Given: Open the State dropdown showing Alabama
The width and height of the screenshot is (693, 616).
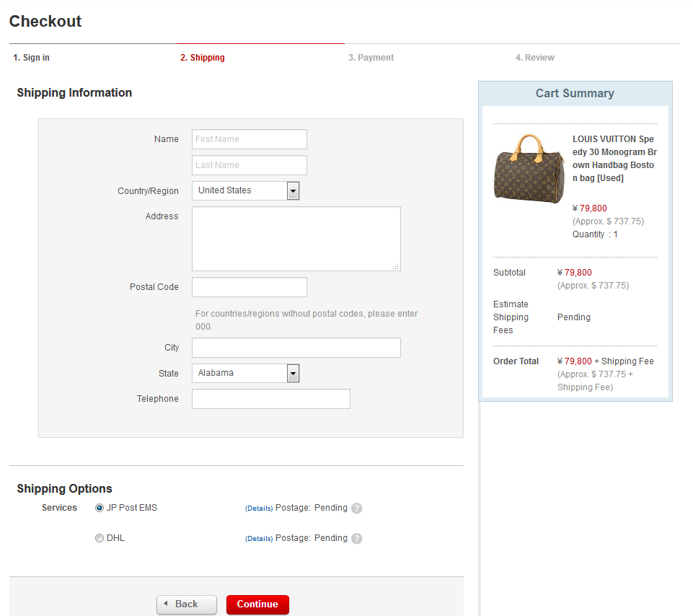Looking at the screenshot, I should tap(246, 373).
